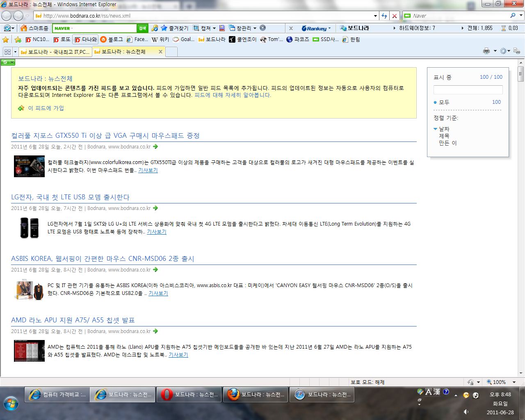The image size is (525, 420).
Task: Sort the feed by 만든 이
Action: point(447,143)
